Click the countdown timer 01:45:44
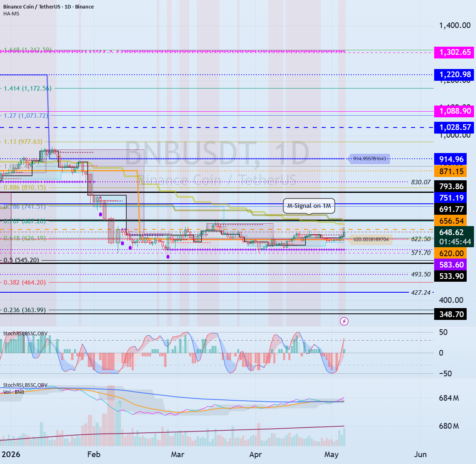Image resolution: width=476 pixels, height=464 pixels. click(x=455, y=242)
